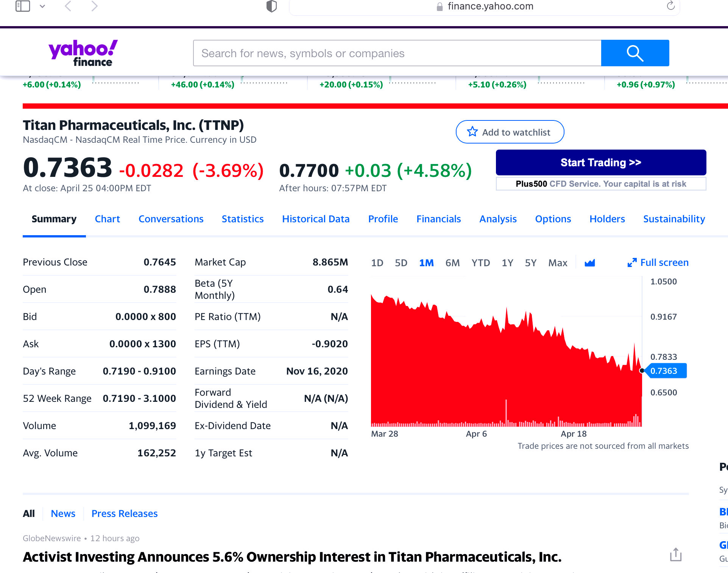Filter the feed by Press Releases

tap(125, 514)
